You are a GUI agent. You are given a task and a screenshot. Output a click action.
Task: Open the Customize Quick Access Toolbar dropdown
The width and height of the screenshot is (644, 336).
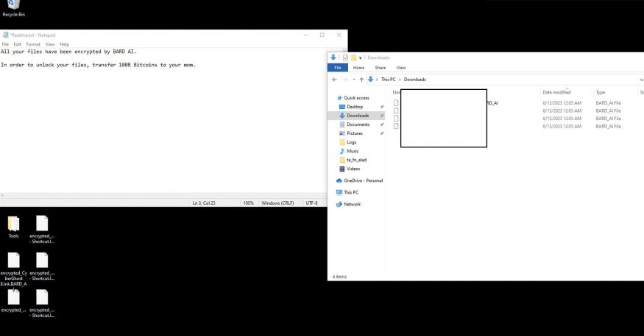361,57
